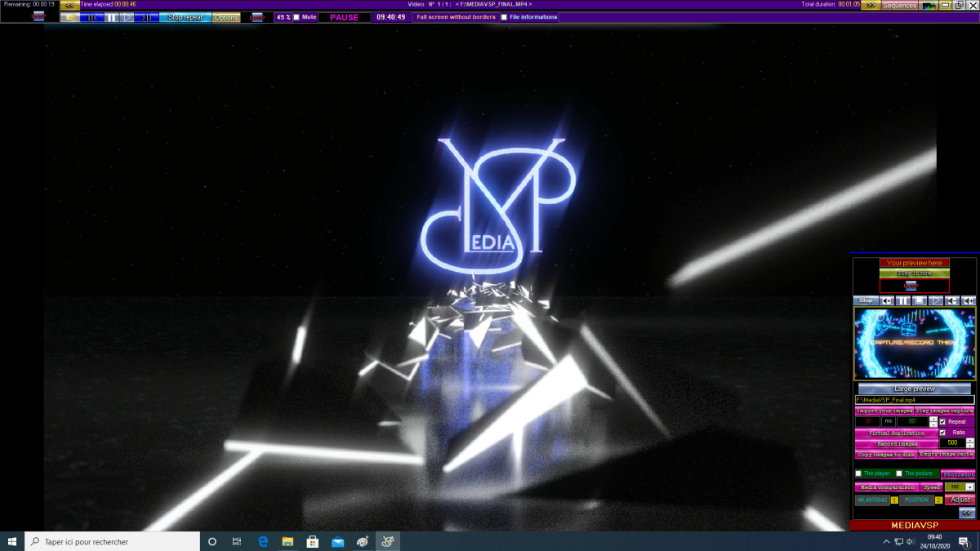Lower preview volume with speaker-minus icon
The width and height of the screenshot is (980, 551).
[x=952, y=300]
